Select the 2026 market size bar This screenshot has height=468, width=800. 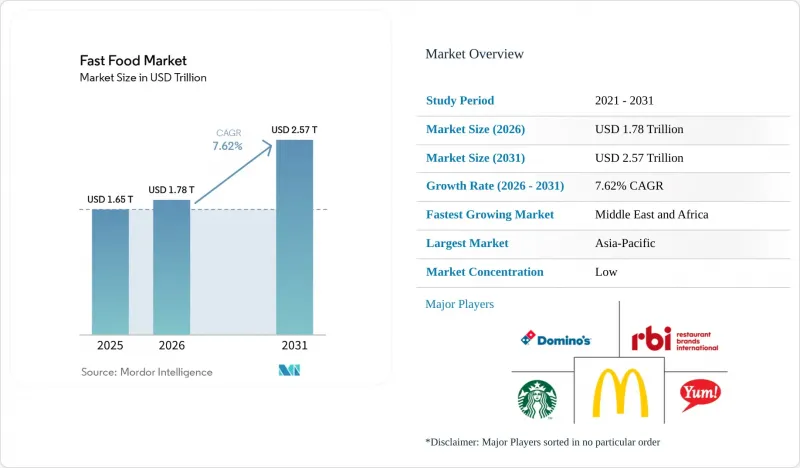point(171,267)
